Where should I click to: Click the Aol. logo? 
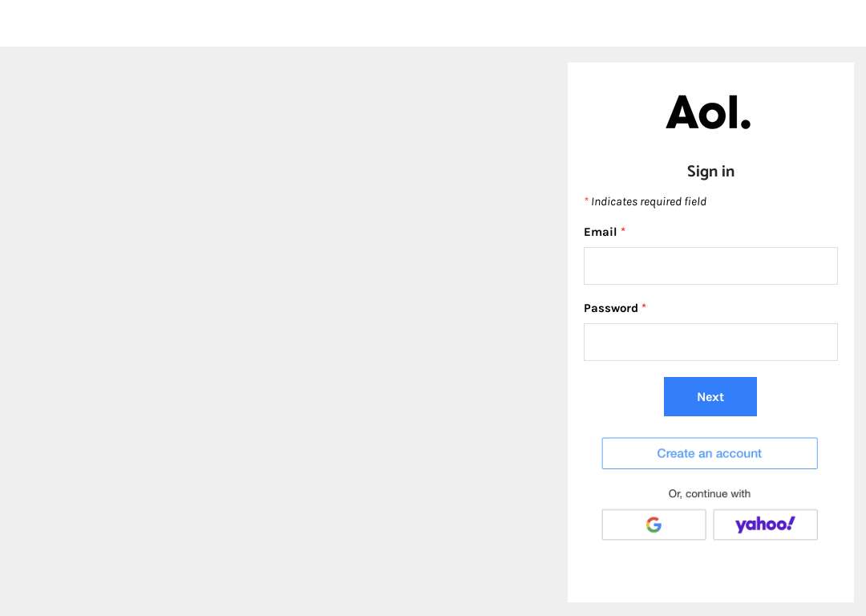tap(708, 112)
